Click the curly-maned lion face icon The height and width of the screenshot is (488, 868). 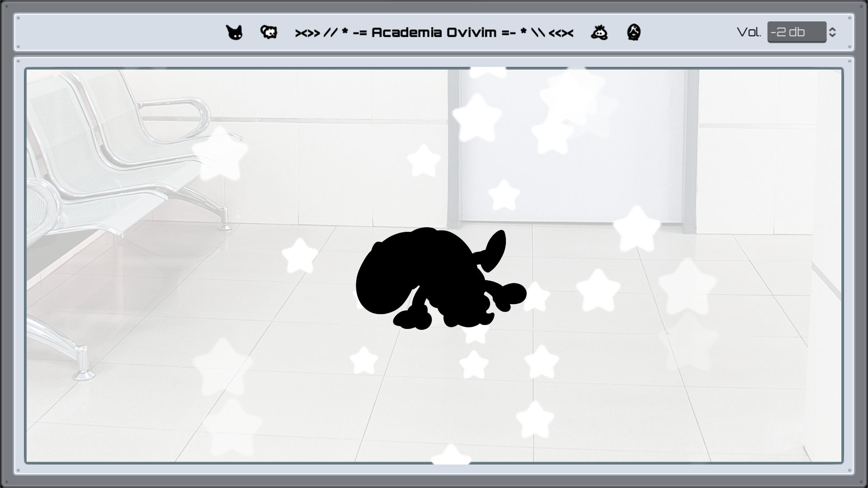[x=269, y=32]
